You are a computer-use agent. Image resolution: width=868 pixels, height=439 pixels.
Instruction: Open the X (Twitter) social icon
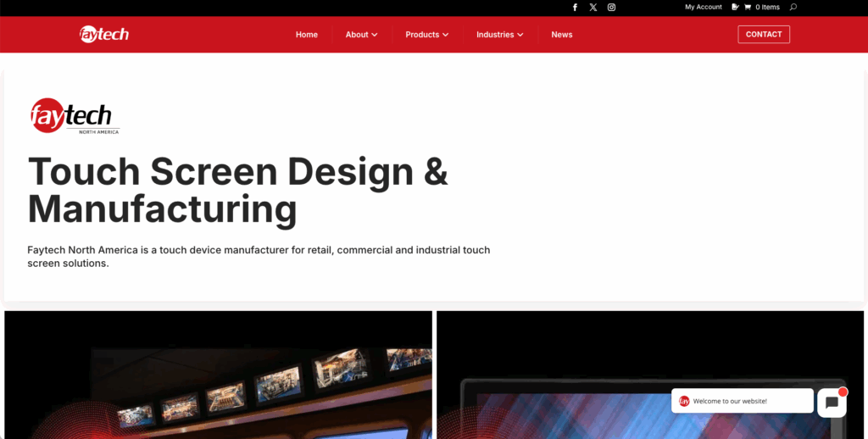click(593, 7)
